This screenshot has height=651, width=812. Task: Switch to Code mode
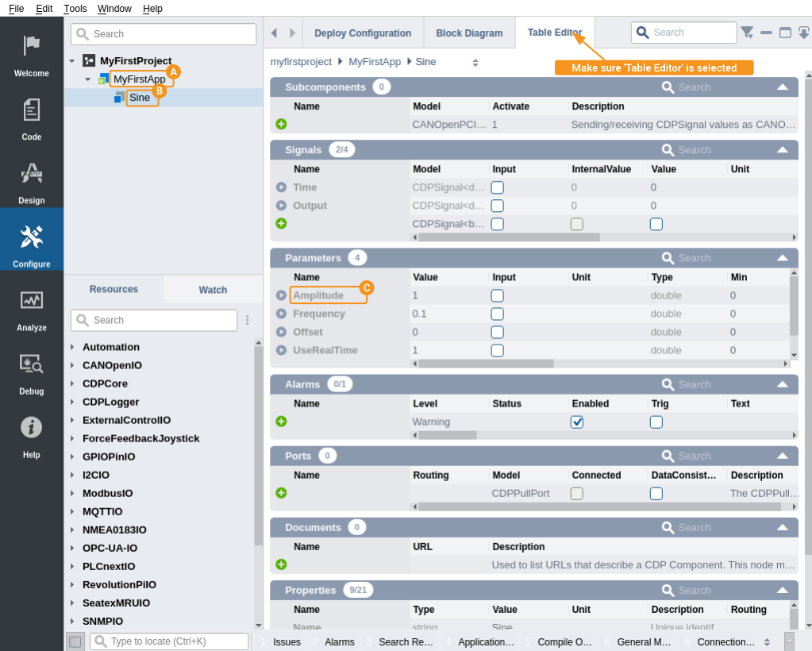tap(32, 118)
